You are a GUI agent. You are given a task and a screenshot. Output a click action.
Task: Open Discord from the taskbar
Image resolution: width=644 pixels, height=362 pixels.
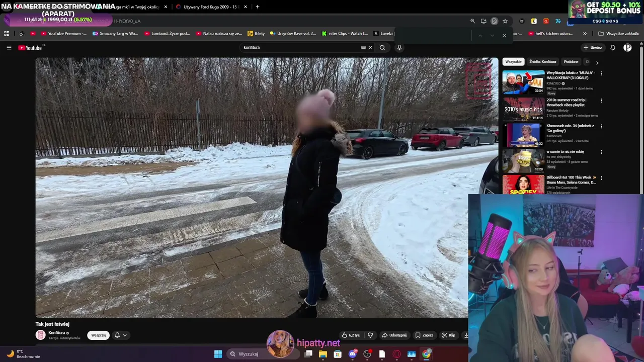click(x=353, y=354)
